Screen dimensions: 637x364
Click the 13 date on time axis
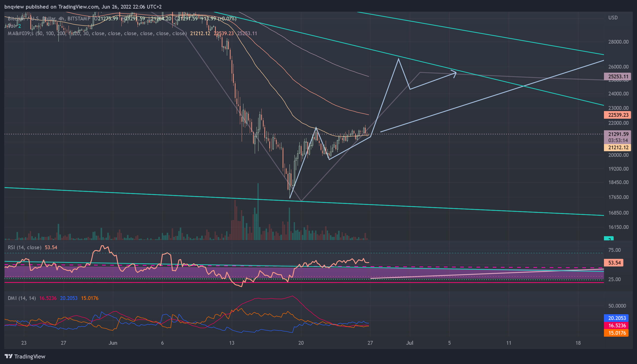[x=232, y=343]
